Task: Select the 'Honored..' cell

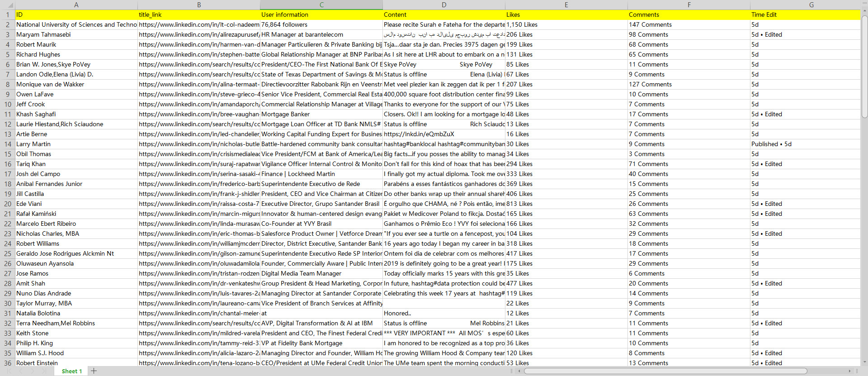Action: click(444, 313)
